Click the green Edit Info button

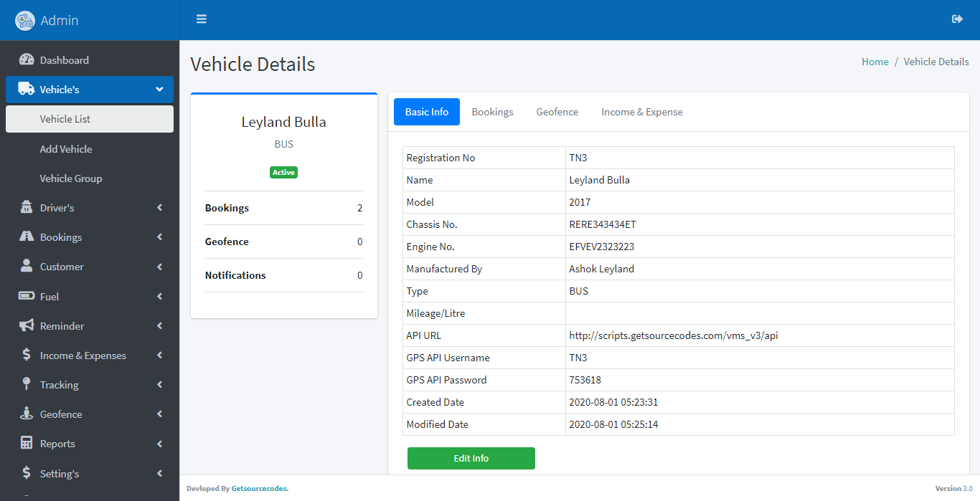471,458
